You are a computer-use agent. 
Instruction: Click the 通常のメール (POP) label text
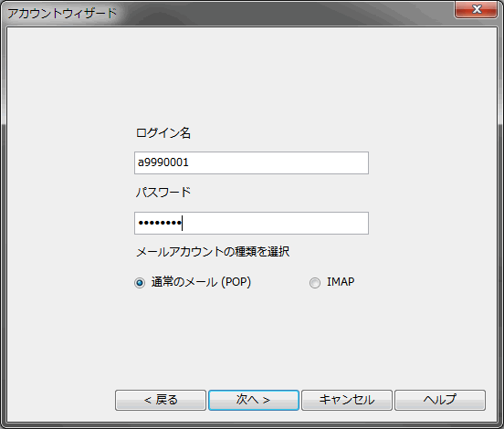pyautogui.click(x=201, y=282)
